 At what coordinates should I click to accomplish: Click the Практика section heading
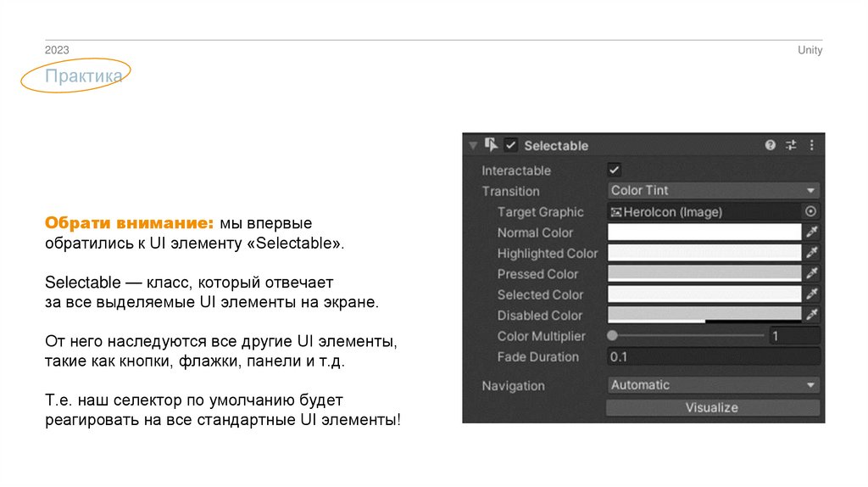coord(84,77)
